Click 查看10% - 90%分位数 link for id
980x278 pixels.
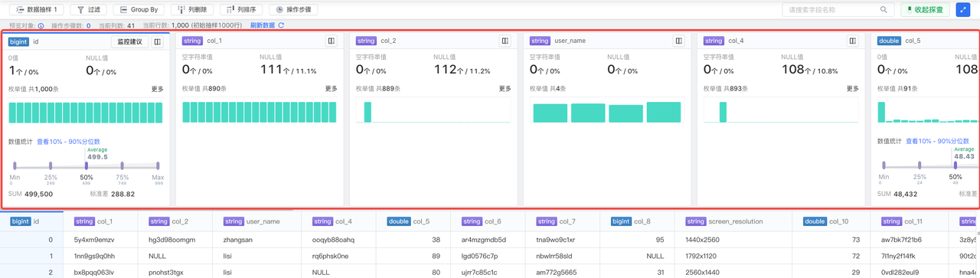69,142
